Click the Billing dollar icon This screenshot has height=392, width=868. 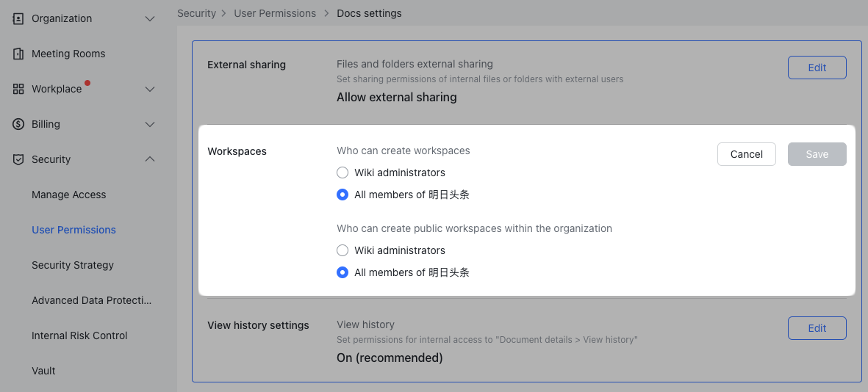(x=18, y=124)
